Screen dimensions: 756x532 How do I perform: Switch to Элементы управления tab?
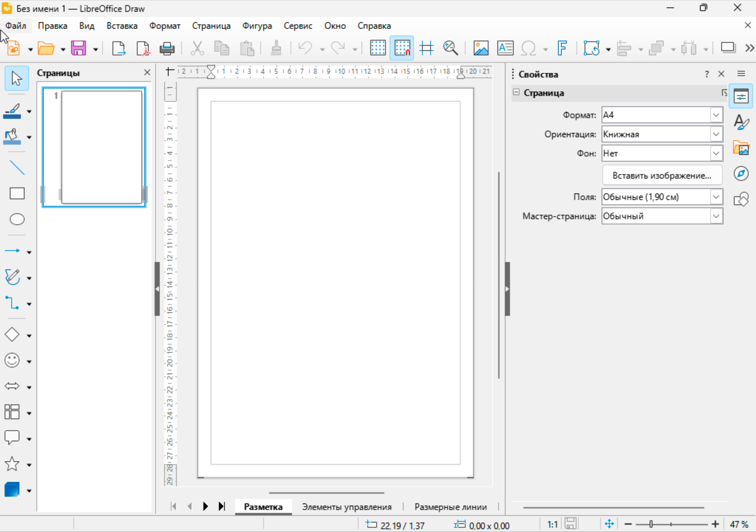(x=347, y=507)
